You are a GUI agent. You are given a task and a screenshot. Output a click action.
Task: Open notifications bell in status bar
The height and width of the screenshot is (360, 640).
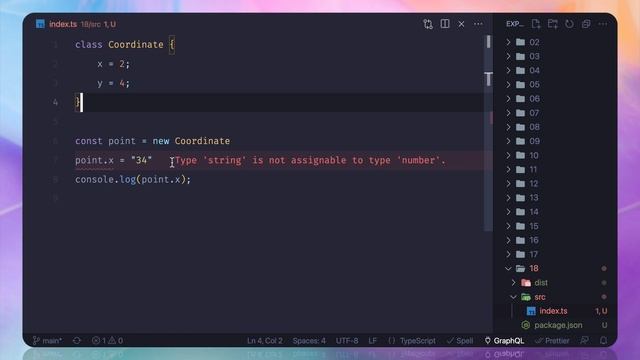point(603,340)
